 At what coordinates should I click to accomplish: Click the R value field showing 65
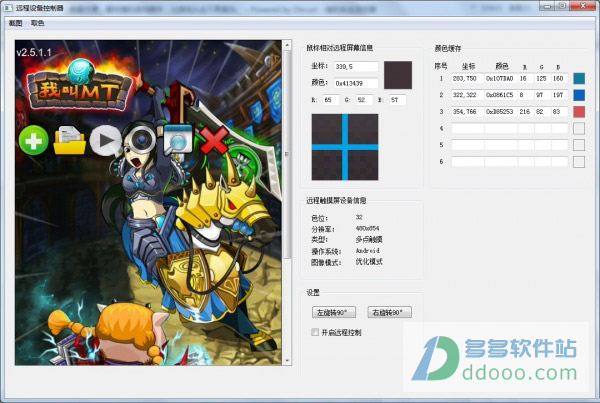pyautogui.click(x=331, y=100)
